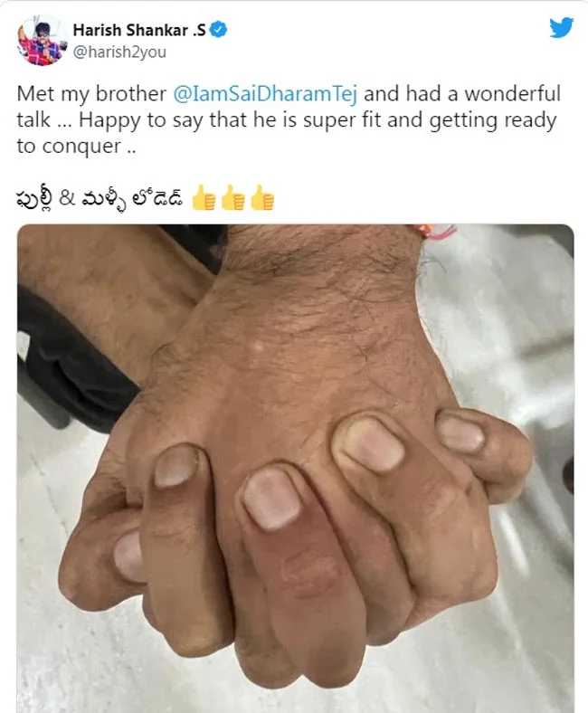Open the @IamSaiDharamTej mention link

(265, 94)
